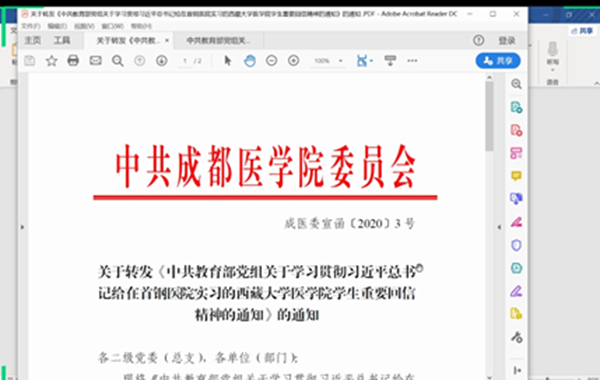
Task: Click the document title 中共成都医学院委员会
Action: pos(266,167)
